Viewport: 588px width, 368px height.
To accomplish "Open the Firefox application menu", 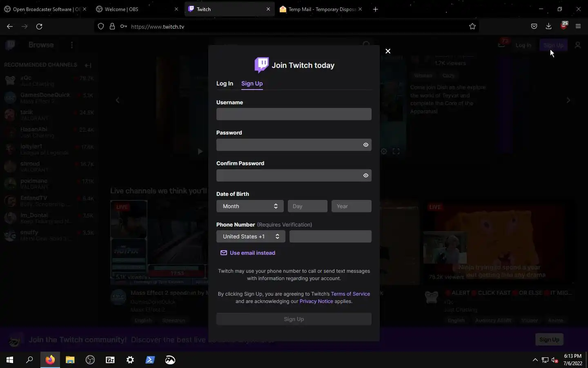I will pos(578,27).
